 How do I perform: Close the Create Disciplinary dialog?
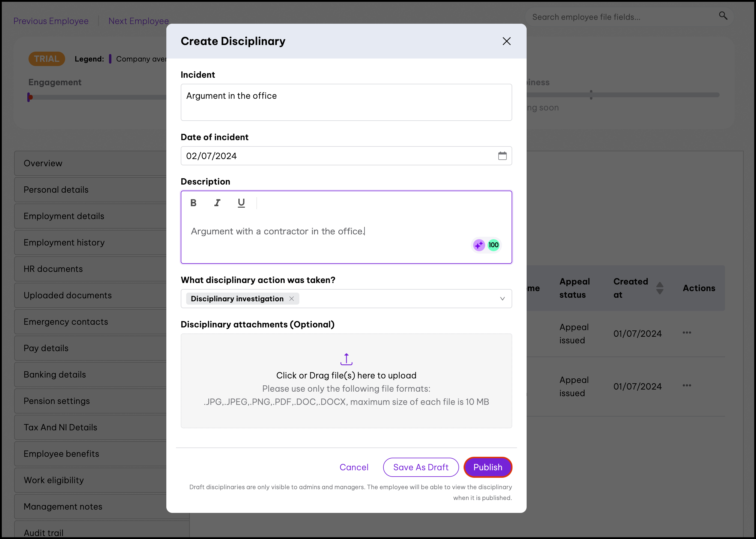coord(506,41)
